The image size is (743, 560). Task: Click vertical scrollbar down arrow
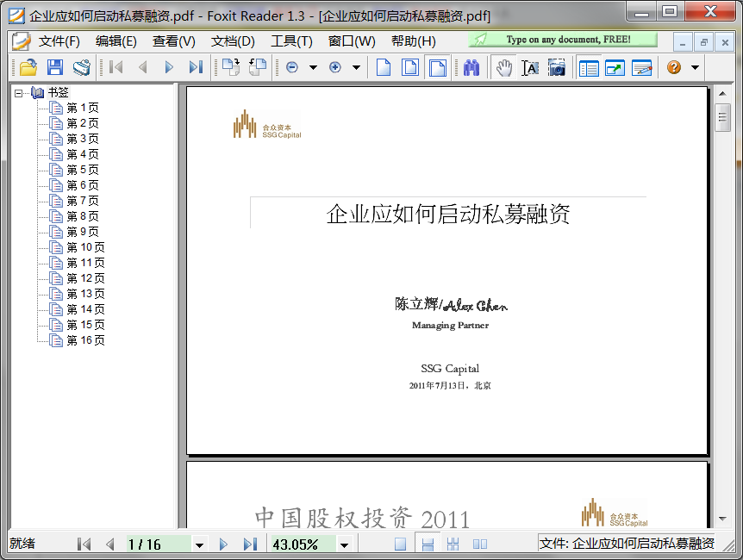722,519
